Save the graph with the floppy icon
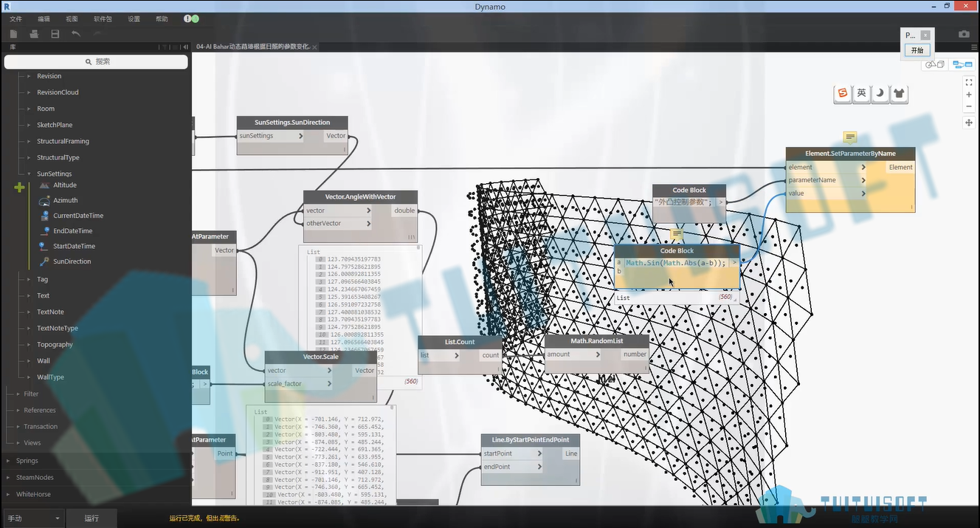 (55, 34)
